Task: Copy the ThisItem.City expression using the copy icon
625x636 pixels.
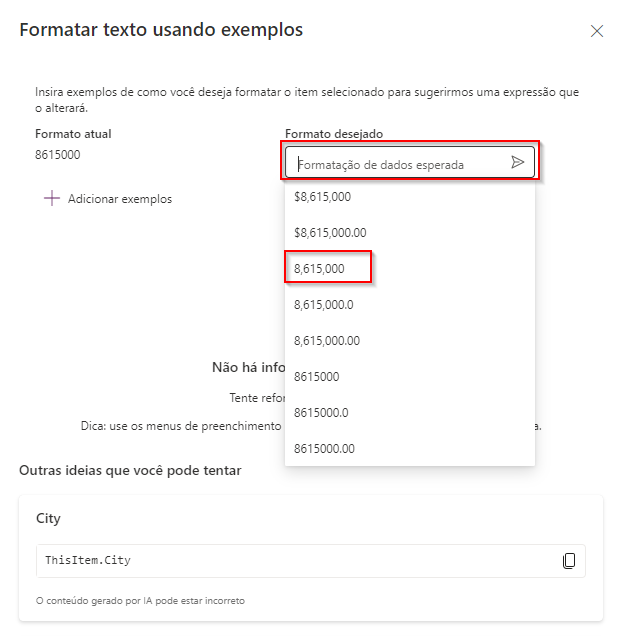Action: tap(569, 561)
